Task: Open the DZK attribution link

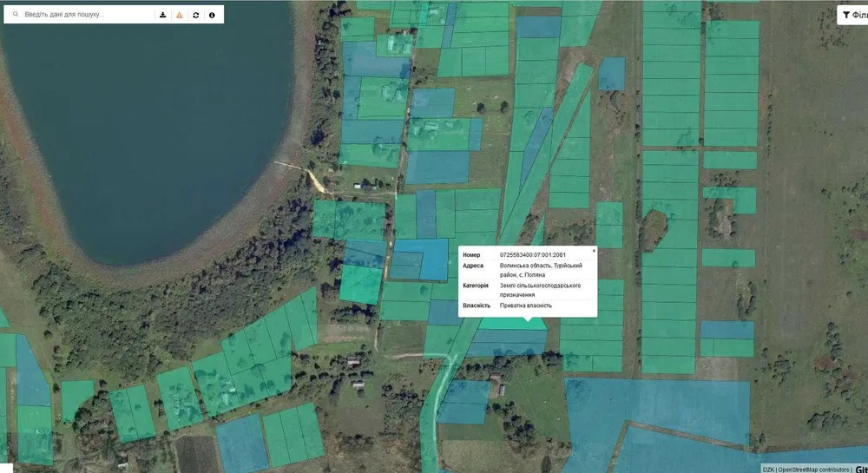Action: coord(768,469)
